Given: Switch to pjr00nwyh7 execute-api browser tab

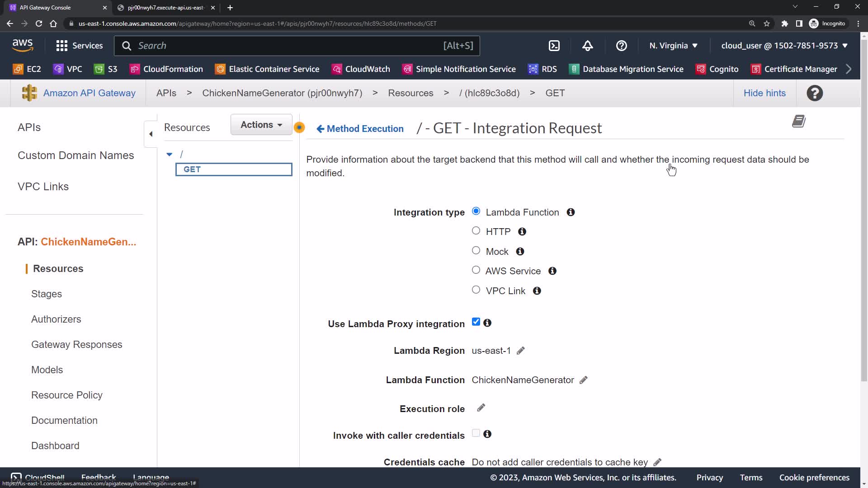Looking at the screenshot, I should 165,8.
